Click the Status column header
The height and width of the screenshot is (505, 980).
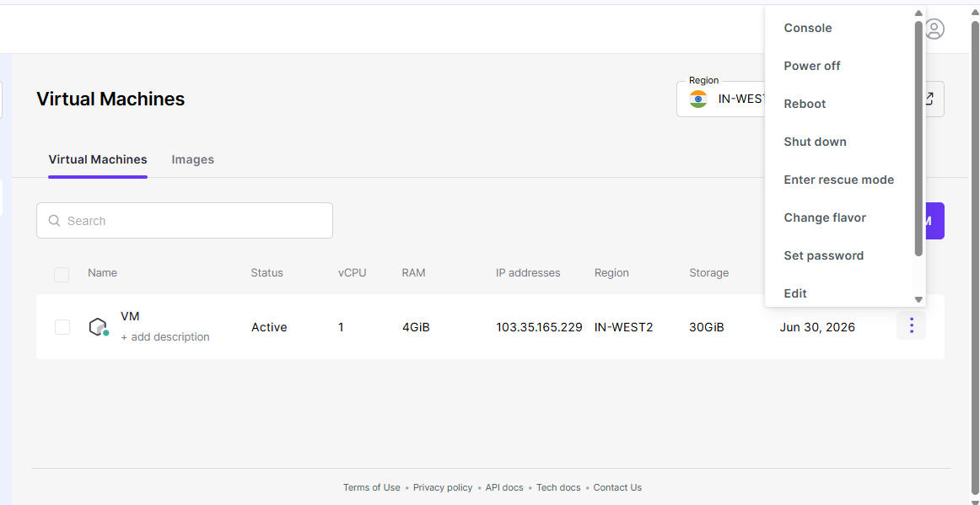click(267, 272)
